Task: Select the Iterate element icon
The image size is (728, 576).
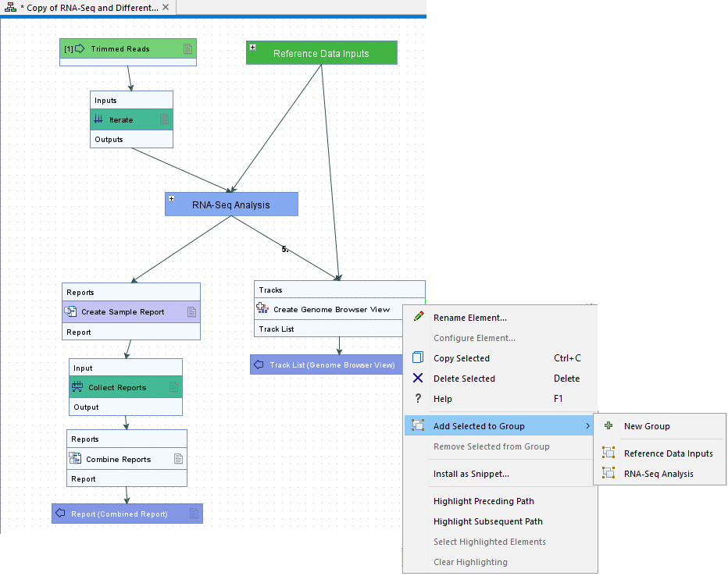Action: (x=98, y=119)
